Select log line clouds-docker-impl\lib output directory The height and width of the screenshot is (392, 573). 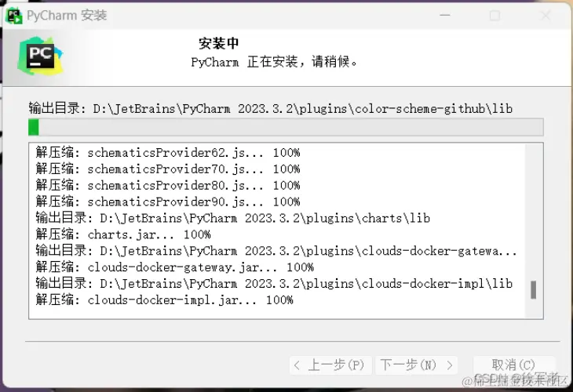pyautogui.click(x=274, y=284)
